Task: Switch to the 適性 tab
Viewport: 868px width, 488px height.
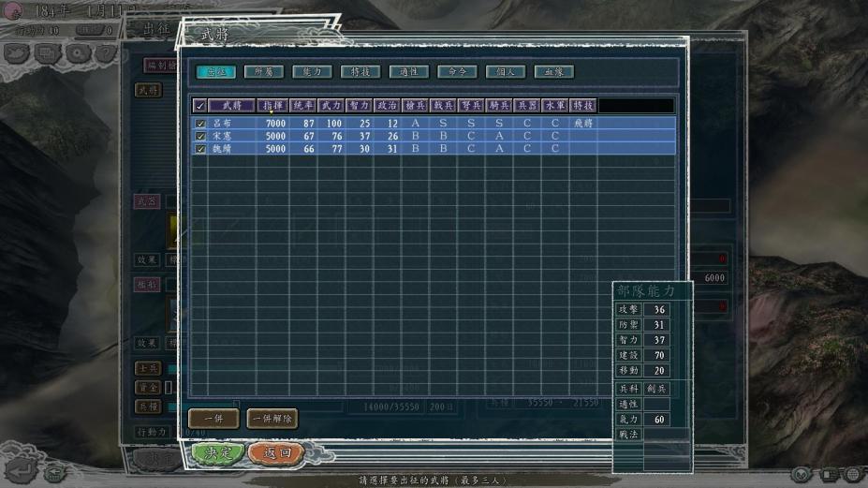Action: (409, 71)
